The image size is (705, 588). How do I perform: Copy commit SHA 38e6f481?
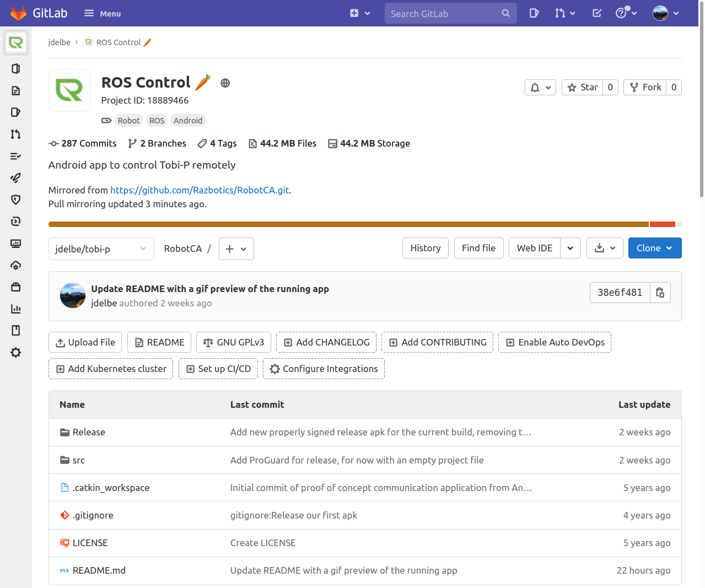coord(660,293)
